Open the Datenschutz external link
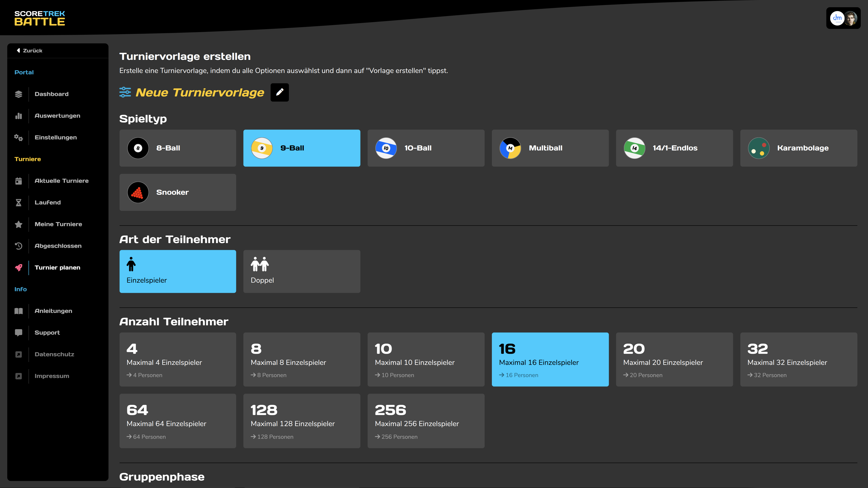The image size is (868, 488). click(x=54, y=354)
